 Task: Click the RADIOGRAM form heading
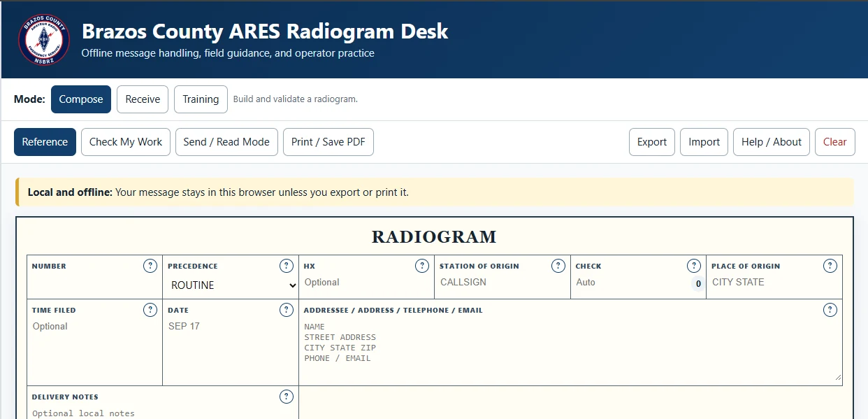pos(434,237)
